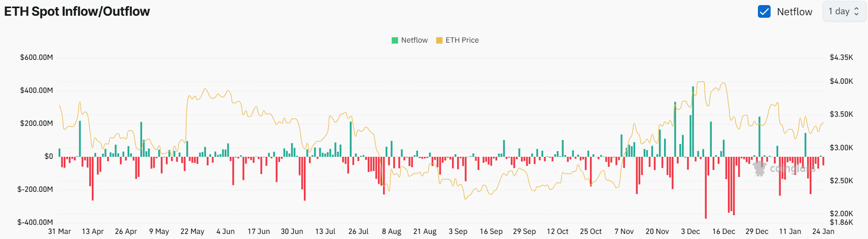868x239 pixels.
Task: Open the 1 day interval dropdown
Action: (x=844, y=12)
